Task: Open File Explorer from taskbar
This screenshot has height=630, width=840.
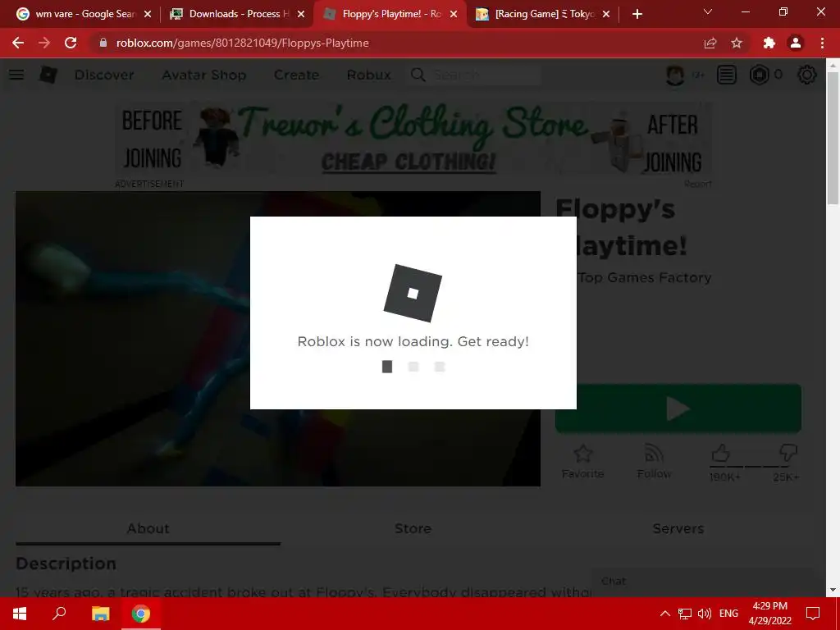Action: [x=100, y=614]
